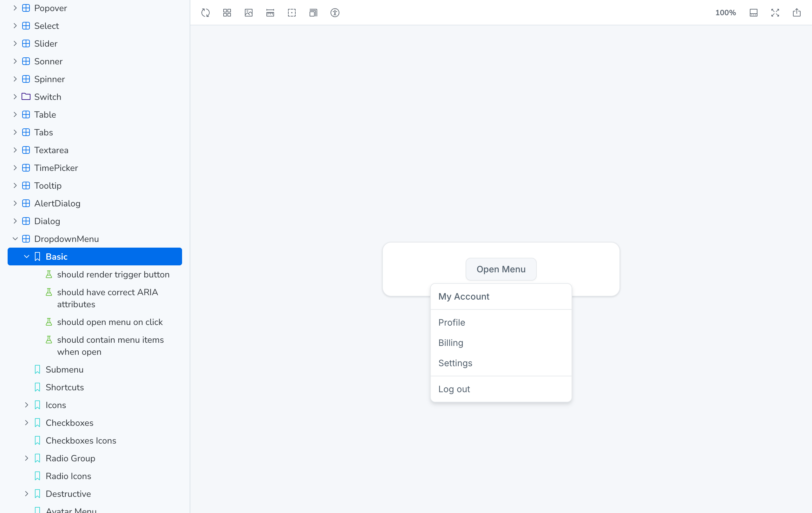Collapse the DropdownMenu tree node
This screenshot has height=513, width=812.
(x=15, y=239)
